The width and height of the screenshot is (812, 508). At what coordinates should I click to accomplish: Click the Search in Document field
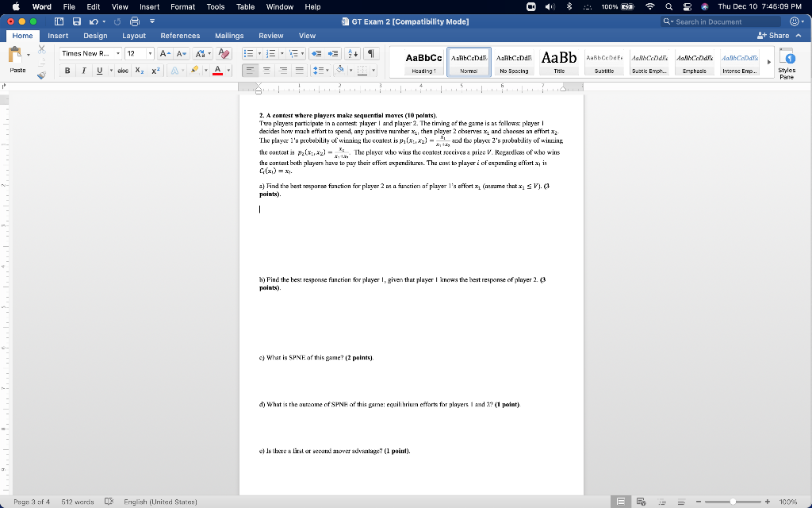721,21
